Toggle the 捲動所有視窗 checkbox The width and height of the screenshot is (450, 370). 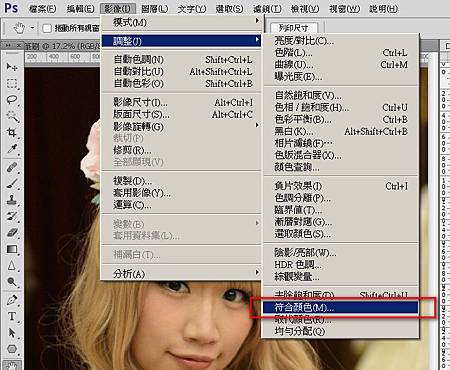[x=47, y=28]
